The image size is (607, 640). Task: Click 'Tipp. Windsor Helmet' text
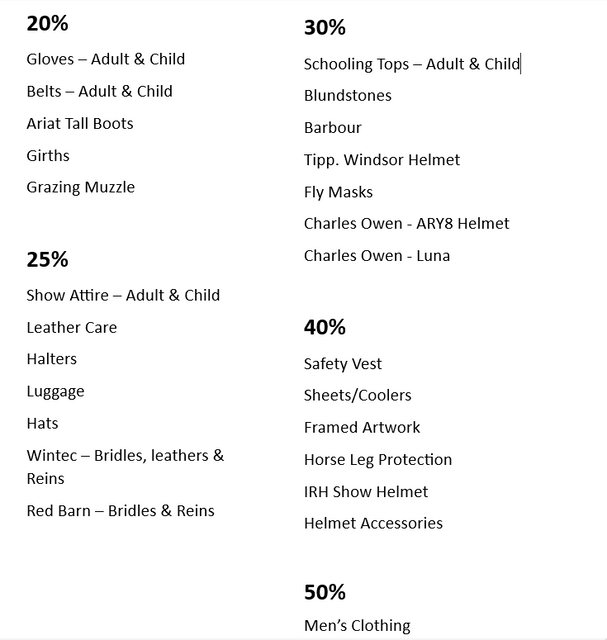[382, 160]
